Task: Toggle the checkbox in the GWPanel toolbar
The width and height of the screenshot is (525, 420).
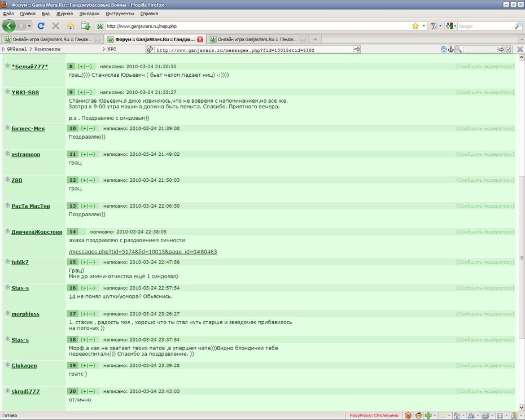Action: (508, 49)
